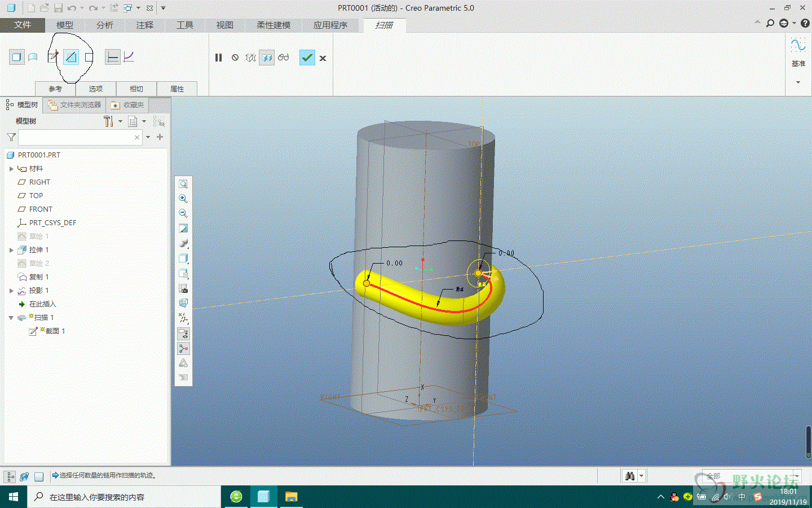
Task: Switch to the 注释 ribbon tab
Action: 145,25
